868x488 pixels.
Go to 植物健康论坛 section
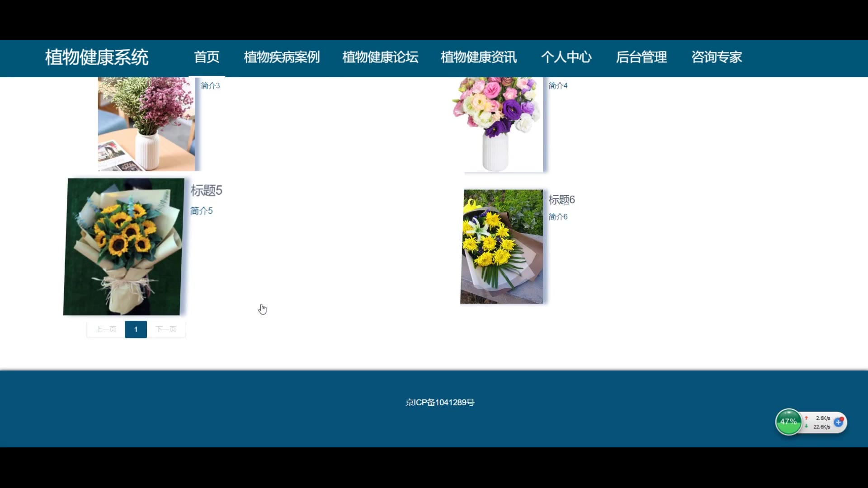tap(380, 57)
